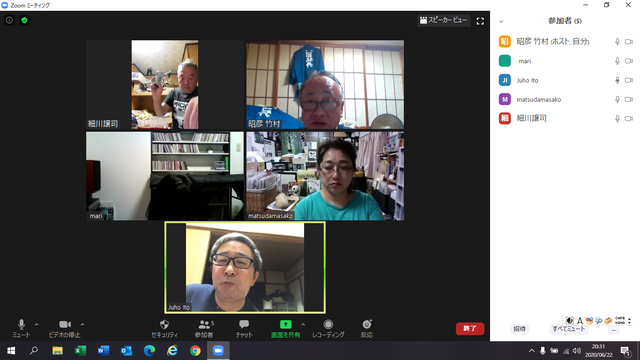Image resolution: width=640 pixels, height=360 pixels.
Task: Click M avatar for matsudamasako
Action: [x=505, y=99]
